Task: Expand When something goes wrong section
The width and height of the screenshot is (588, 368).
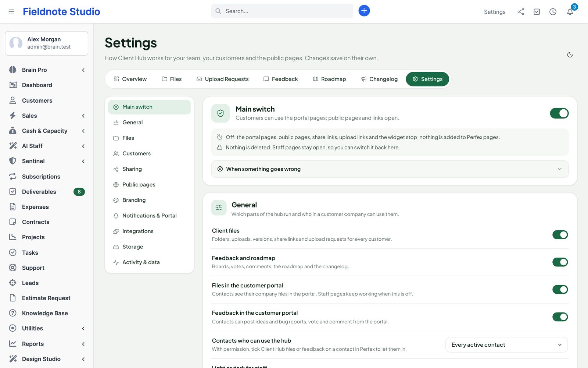Action: (390, 169)
